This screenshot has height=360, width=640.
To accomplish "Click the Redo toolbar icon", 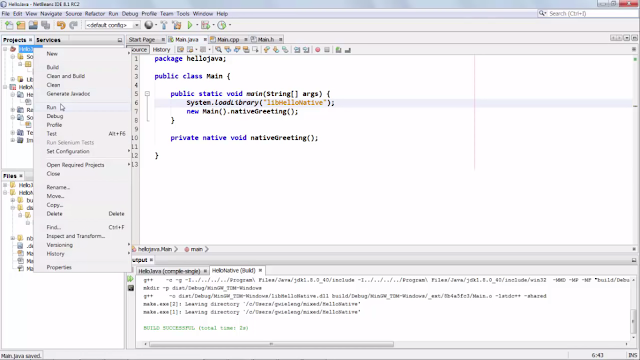I will click(x=73, y=25).
